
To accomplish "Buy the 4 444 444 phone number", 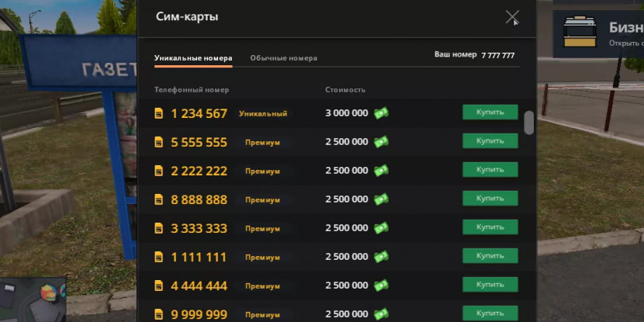I will [490, 285].
